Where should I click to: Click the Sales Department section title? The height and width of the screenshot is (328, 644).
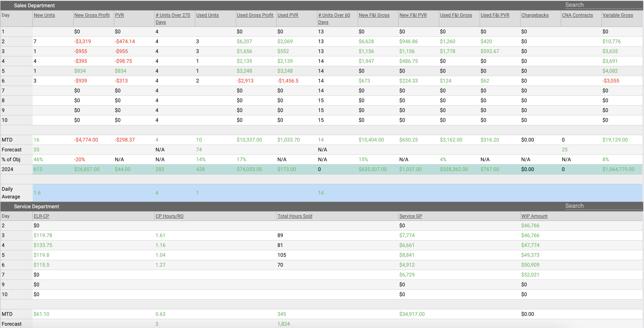pos(34,6)
